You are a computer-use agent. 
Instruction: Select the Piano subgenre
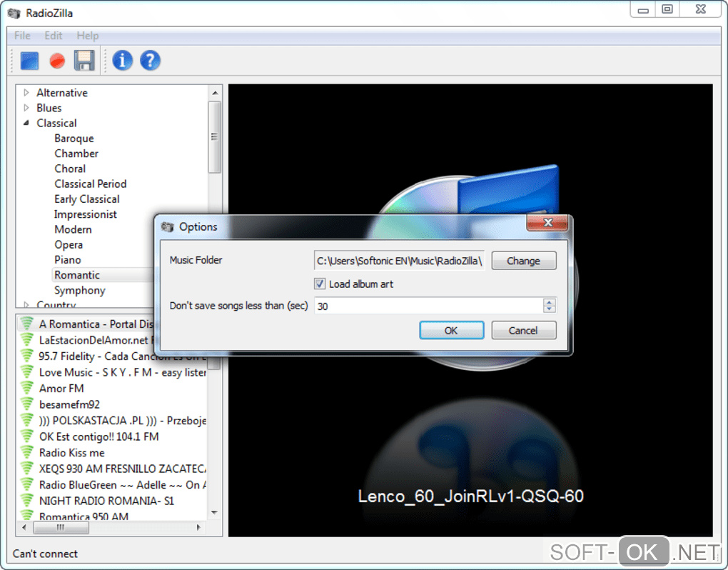[x=68, y=260]
